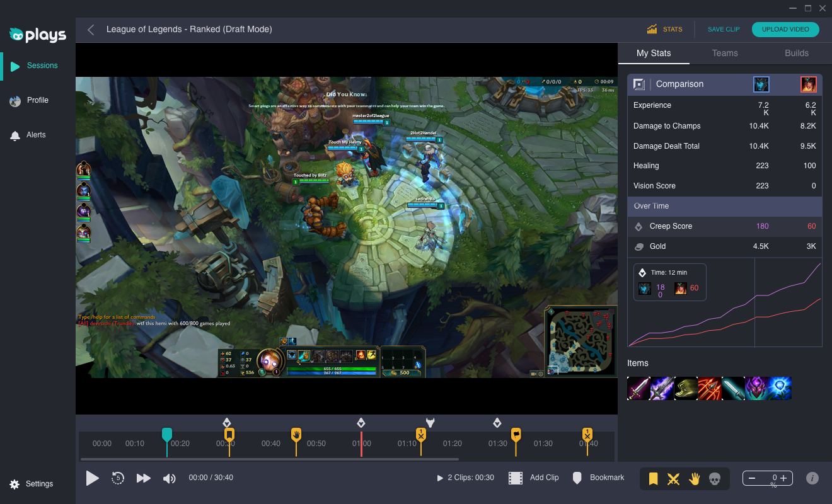This screenshot has width=832, height=504.
Task: Click the Damage Dealt Total label
Action: pos(666,146)
